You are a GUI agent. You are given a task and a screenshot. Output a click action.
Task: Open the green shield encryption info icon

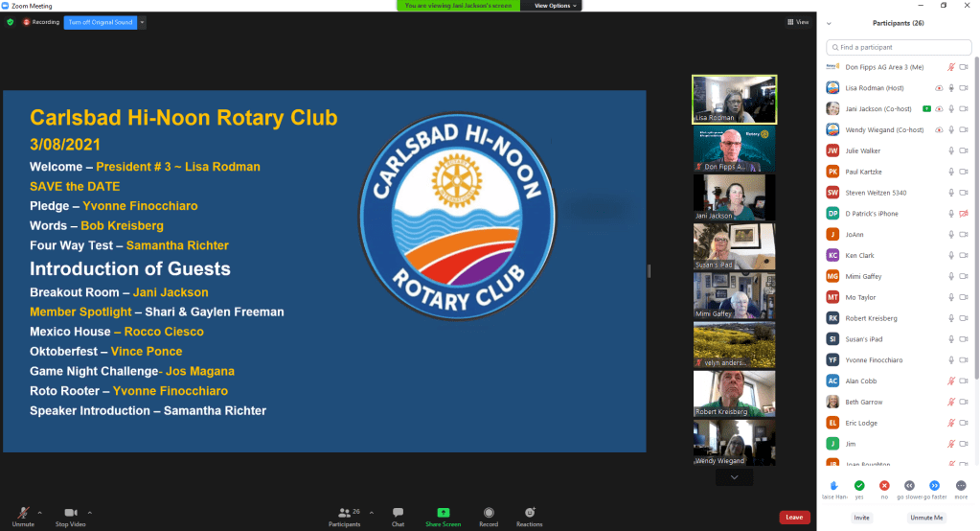tap(11, 22)
